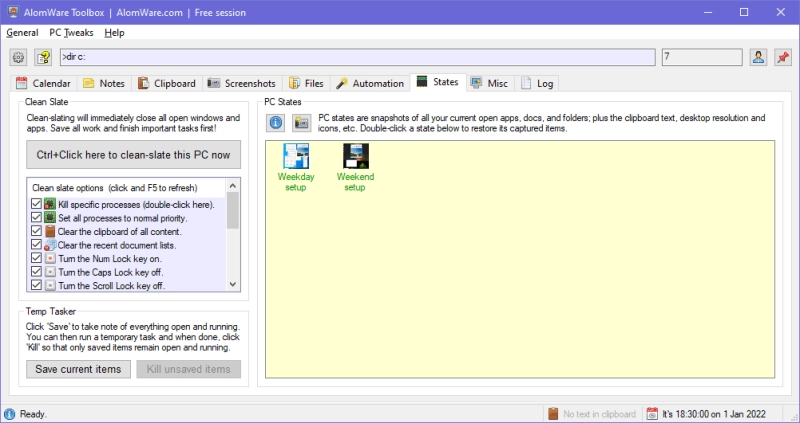The width and height of the screenshot is (800, 423).
Task: Click the clean-slate this PC now button
Action: coord(133,155)
